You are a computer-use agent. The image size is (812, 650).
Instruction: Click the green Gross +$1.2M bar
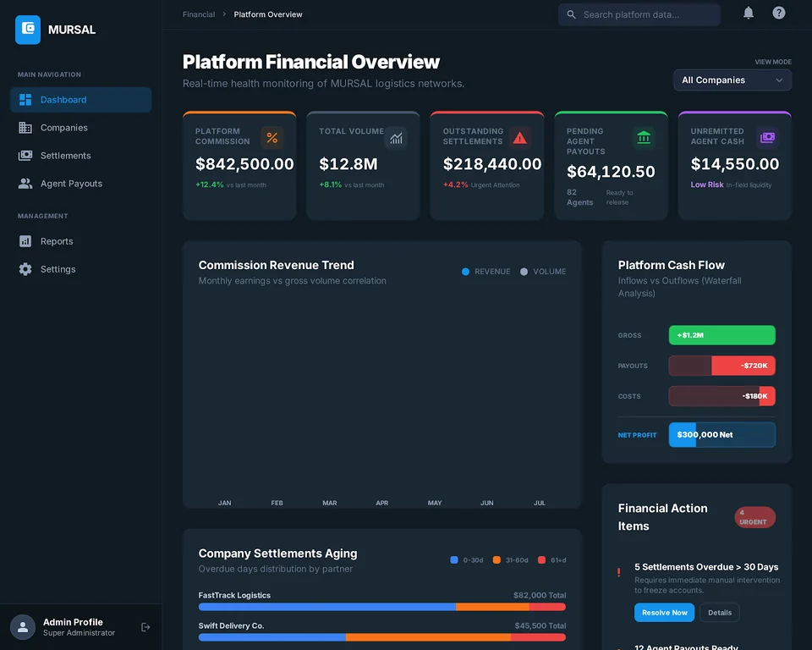[721, 335]
